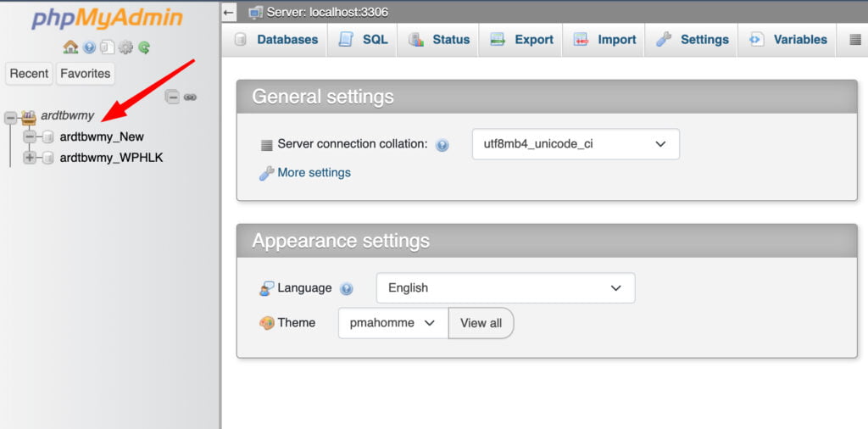Click the link chain icon in navigation
Viewport: 868px width, 429px height.
point(190,97)
